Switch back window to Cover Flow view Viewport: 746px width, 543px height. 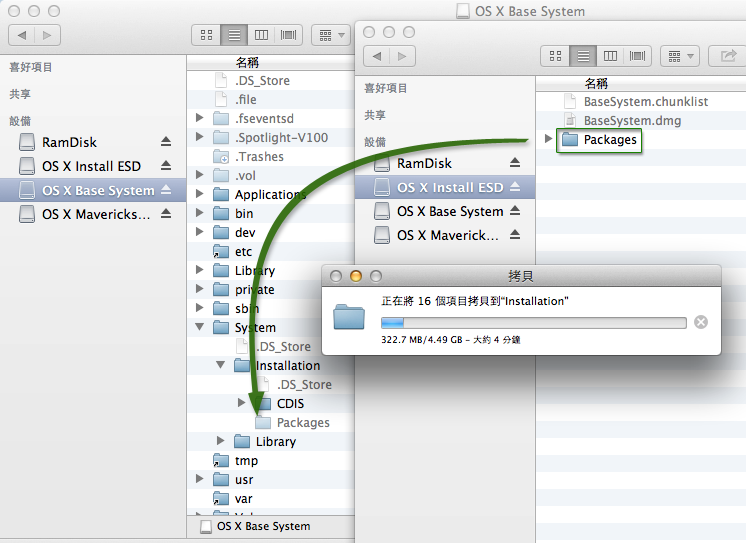(x=288, y=35)
